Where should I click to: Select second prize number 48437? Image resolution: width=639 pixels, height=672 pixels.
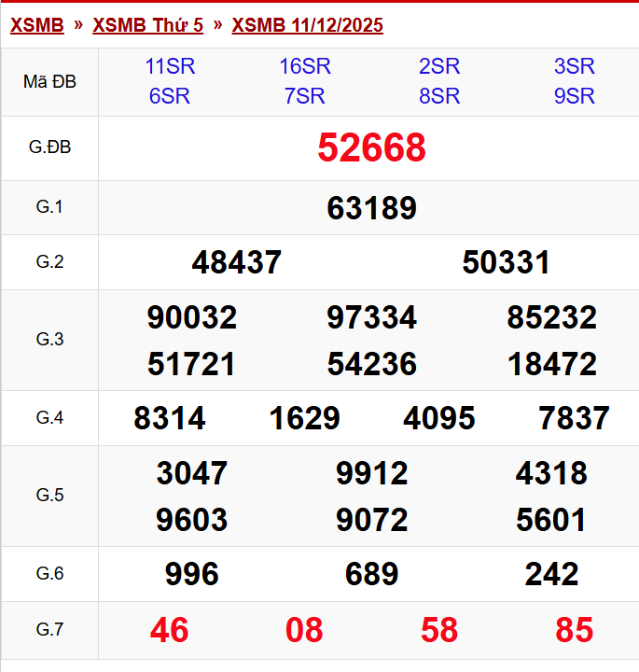[236, 263]
